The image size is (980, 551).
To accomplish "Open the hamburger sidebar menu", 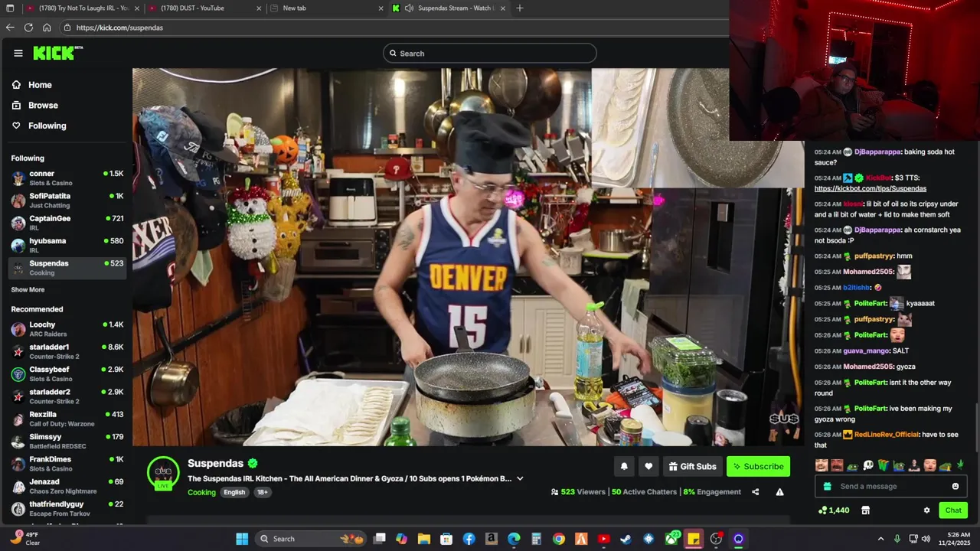I will coord(18,53).
